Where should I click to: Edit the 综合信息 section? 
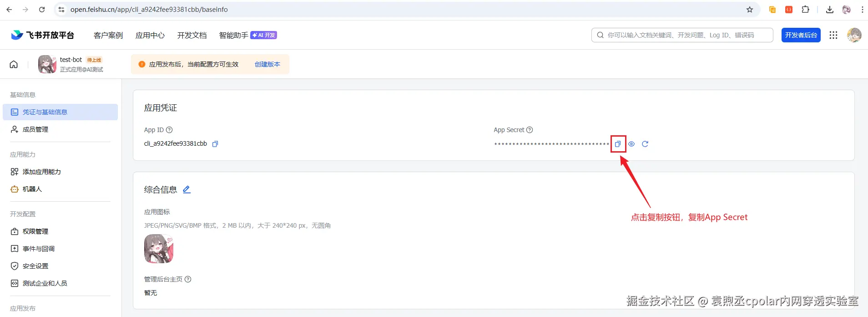[187, 189]
